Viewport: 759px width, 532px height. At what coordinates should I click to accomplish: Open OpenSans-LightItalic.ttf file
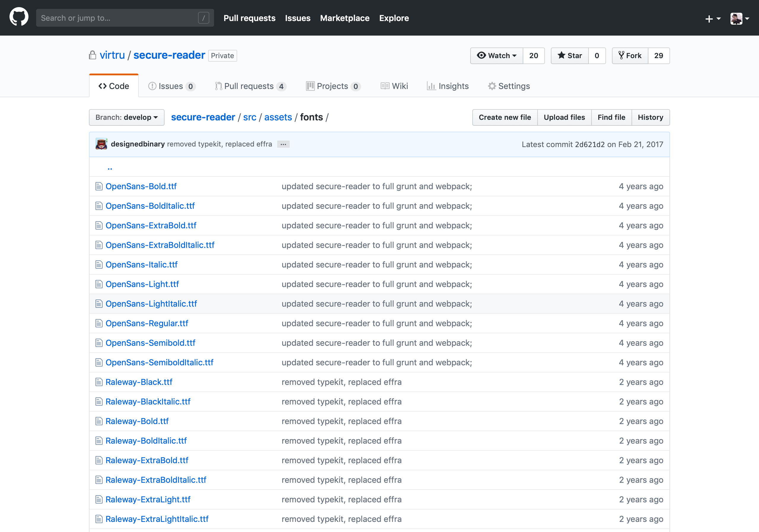click(152, 304)
